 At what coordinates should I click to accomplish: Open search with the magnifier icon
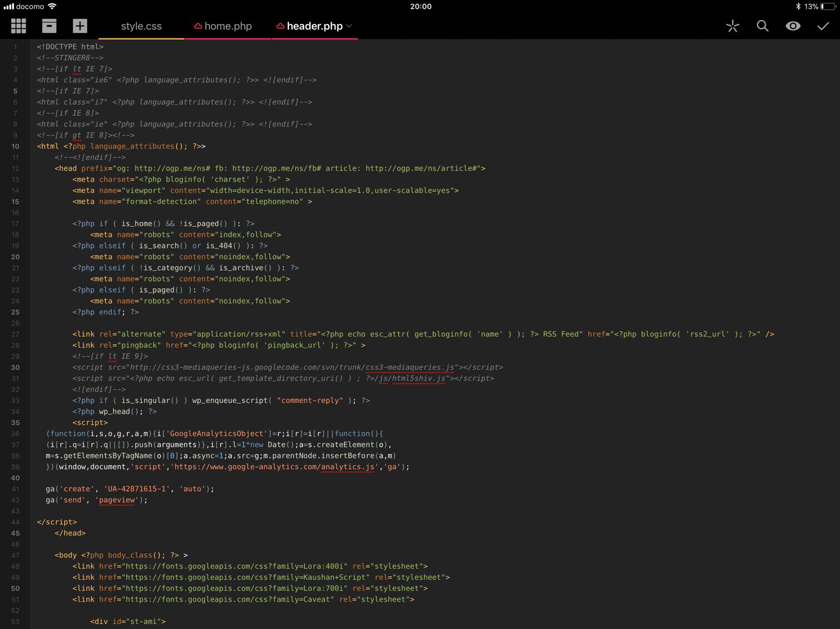click(x=762, y=26)
